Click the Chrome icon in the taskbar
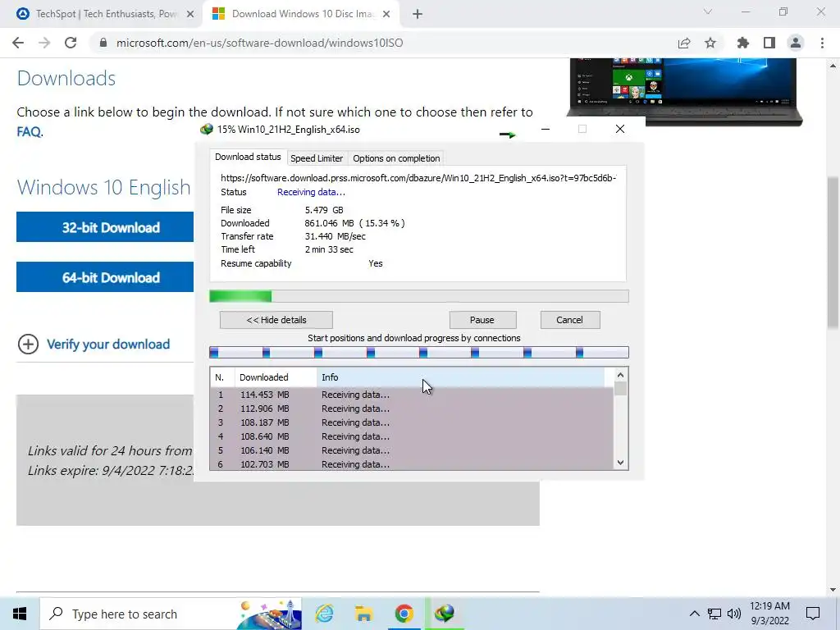 point(404,614)
